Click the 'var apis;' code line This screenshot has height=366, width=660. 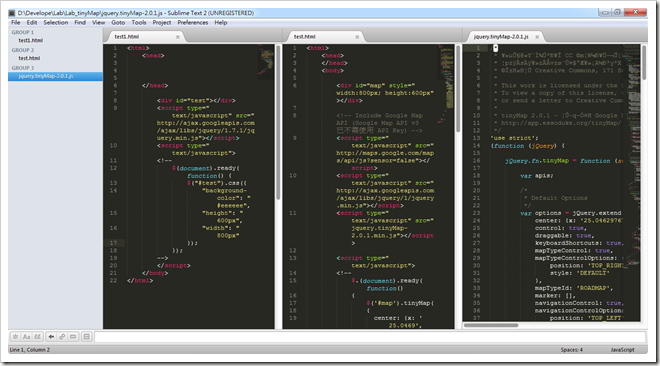pos(537,176)
